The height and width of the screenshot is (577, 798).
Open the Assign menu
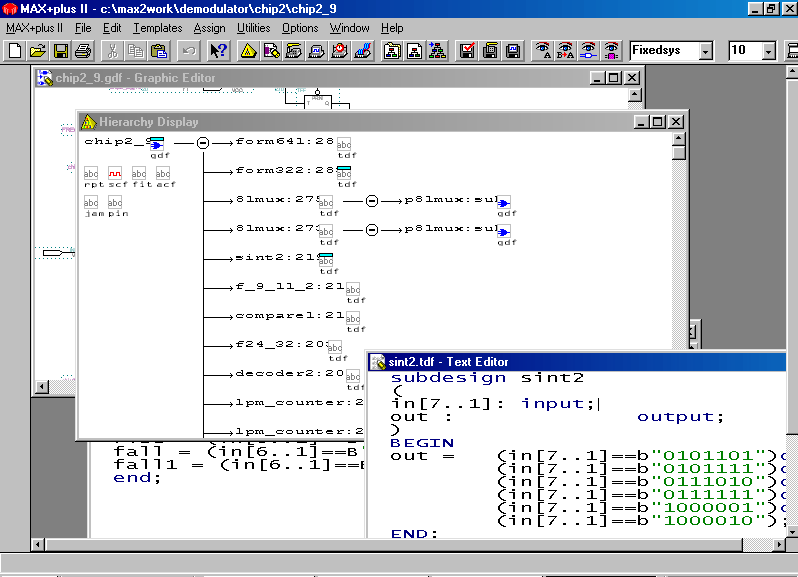click(x=209, y=28)
